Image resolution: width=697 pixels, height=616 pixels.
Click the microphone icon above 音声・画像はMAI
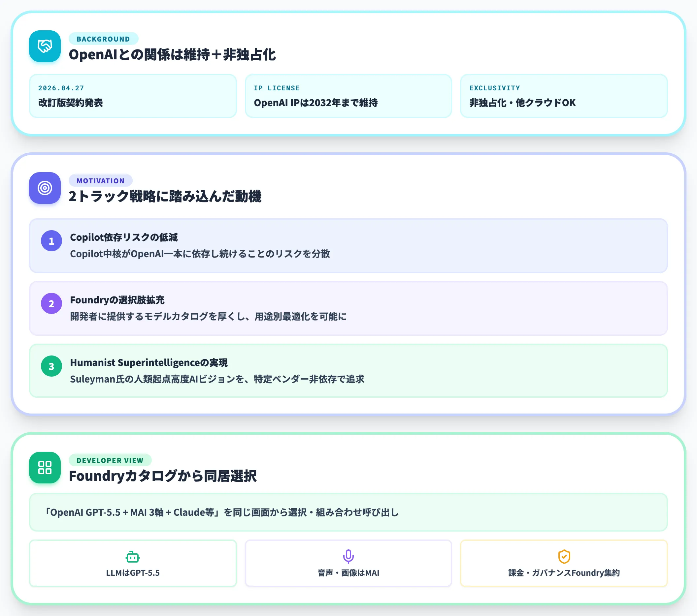click(348, 556)
